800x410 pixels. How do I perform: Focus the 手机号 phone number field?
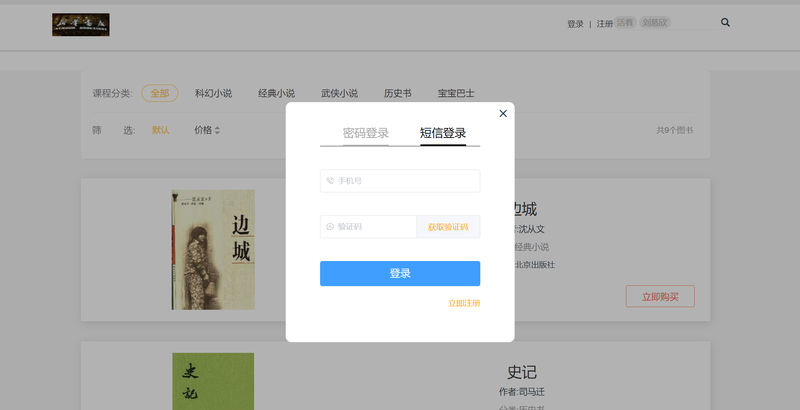[x=400, y=181]
